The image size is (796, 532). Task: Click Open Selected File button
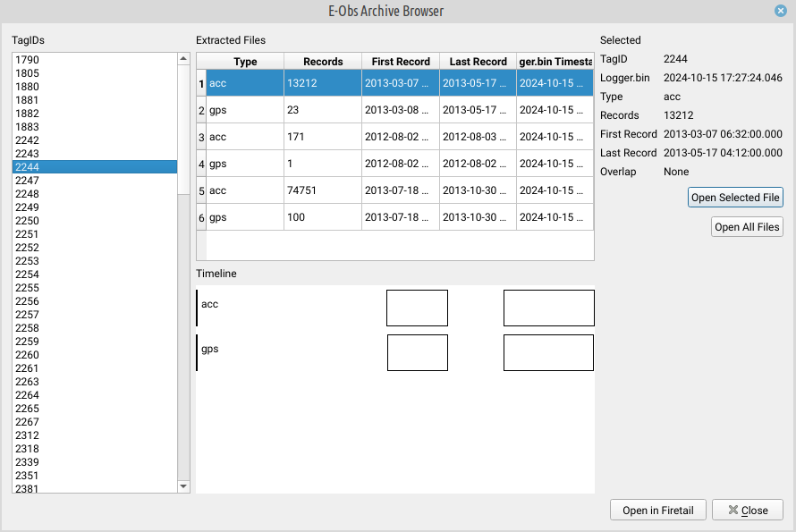click(x=735, y=198)
